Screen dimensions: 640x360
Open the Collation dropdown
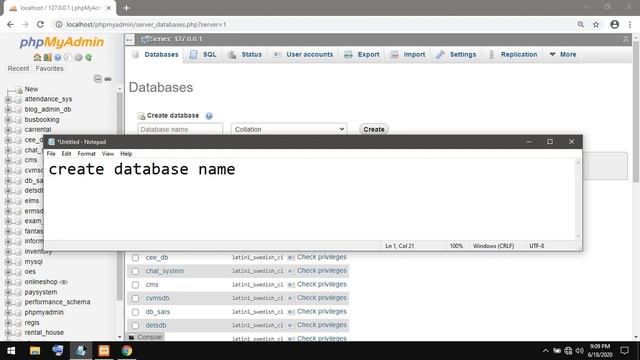coord(289,129)
